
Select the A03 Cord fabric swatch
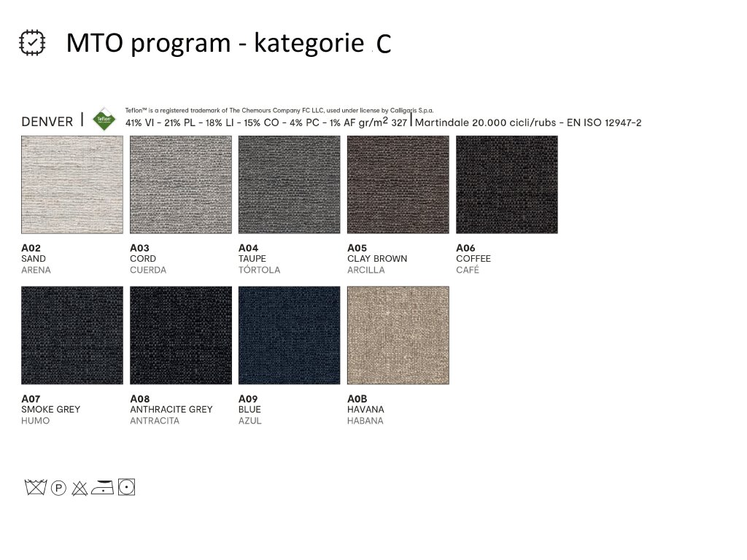pos(181,184)
